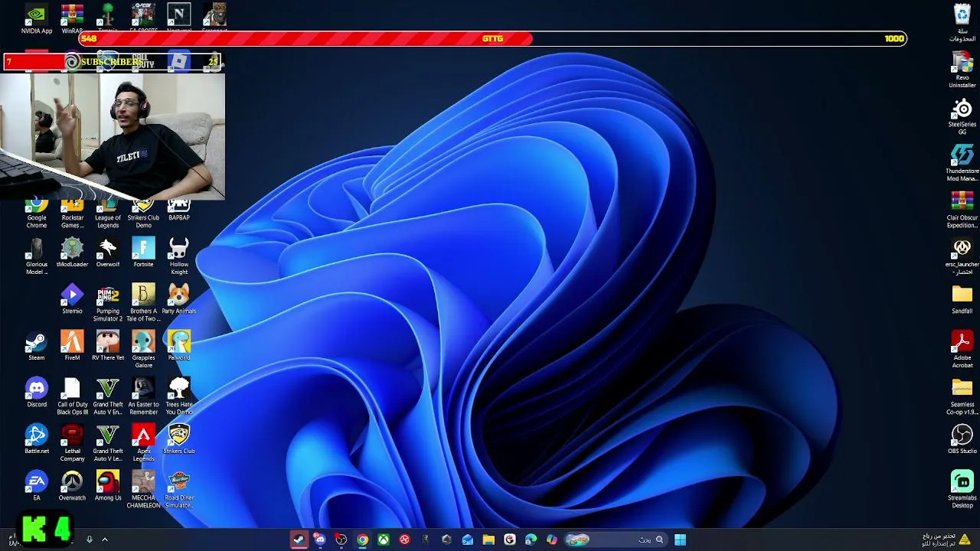
Task: Open SteelSeries GG desktop shortcut
Action: [962, 116]
